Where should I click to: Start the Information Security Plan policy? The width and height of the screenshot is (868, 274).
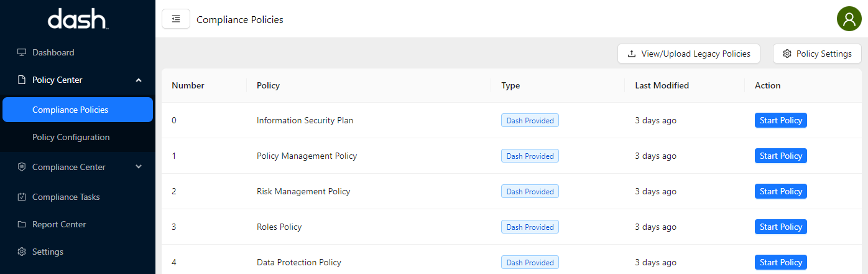(x=780, y=120)
